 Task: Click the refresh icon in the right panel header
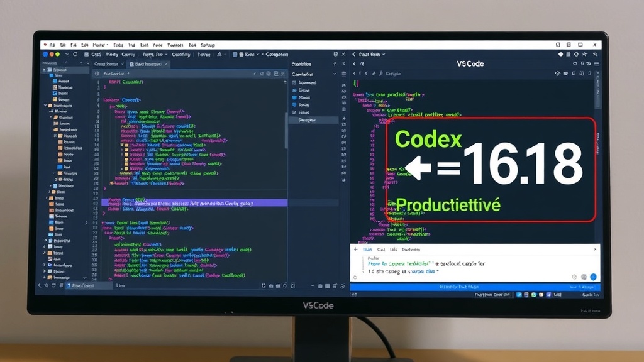coord(574,63)
